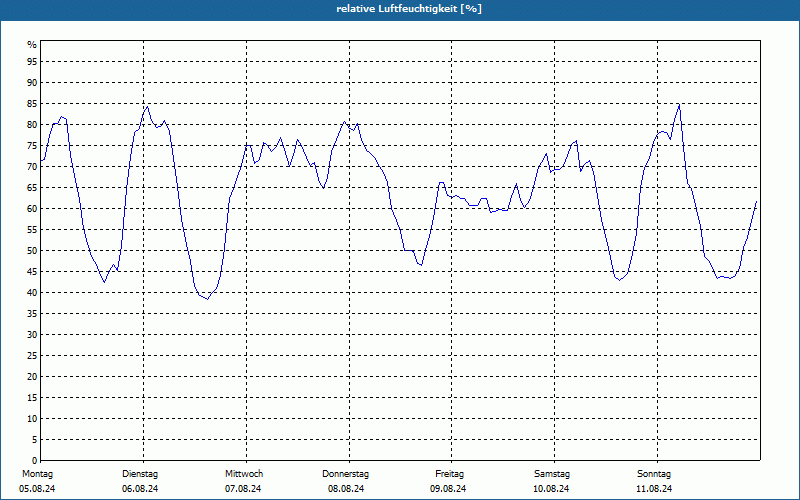Click the '10.08.24' date label
800x500 pixels.
[x=551, y=489]
